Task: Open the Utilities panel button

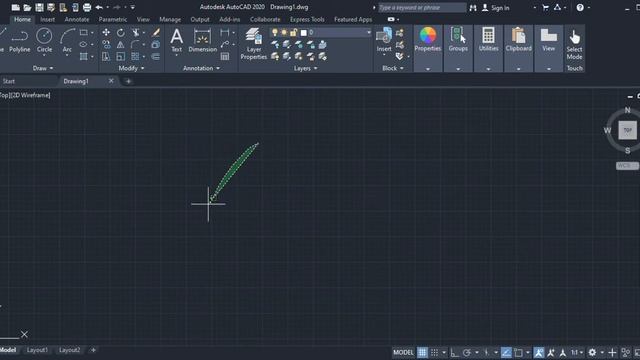Action: 488,48
